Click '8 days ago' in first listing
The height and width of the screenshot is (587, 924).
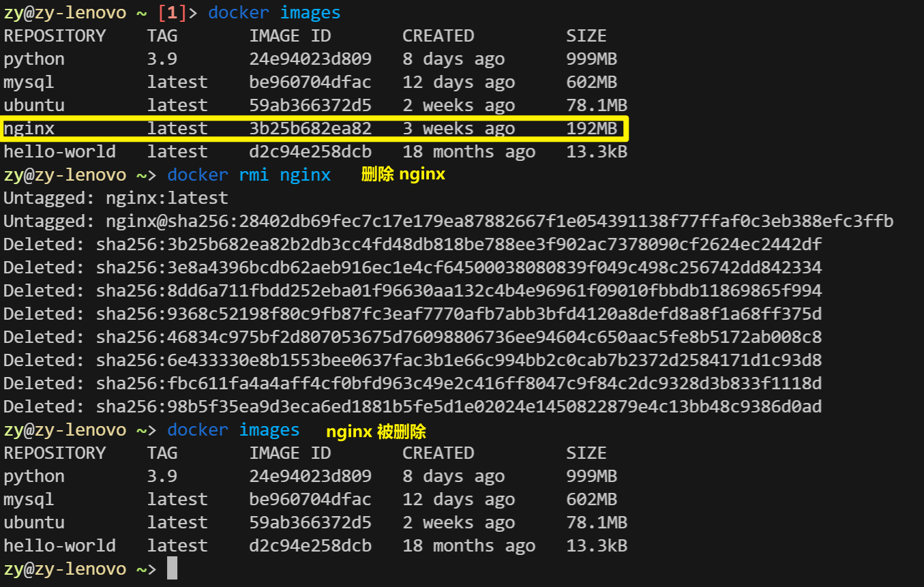(x=453, y=59)
